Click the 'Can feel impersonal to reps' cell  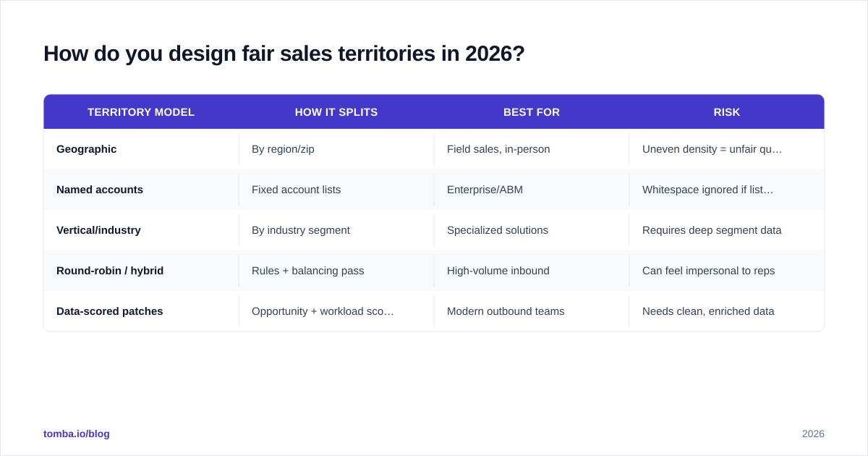point(727,271)
